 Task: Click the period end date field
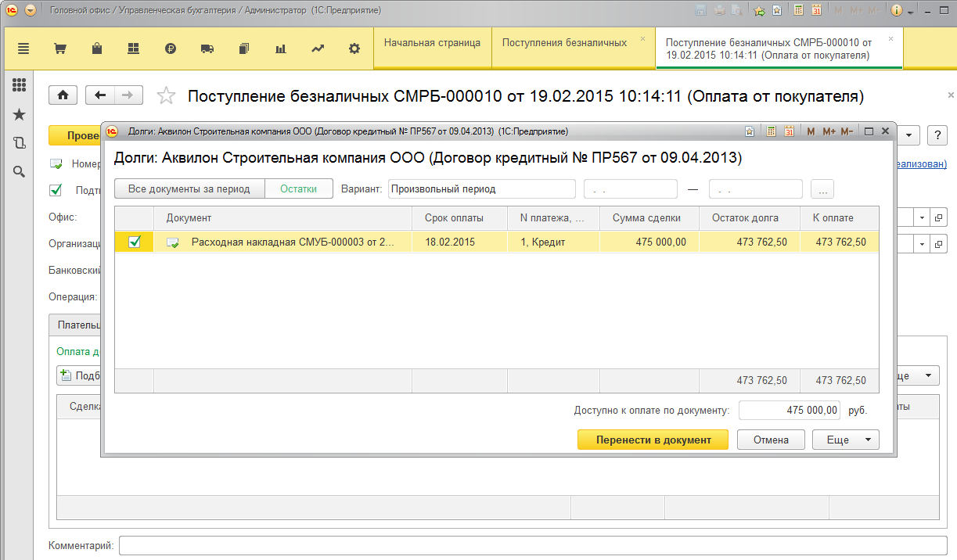click(755, 188)
